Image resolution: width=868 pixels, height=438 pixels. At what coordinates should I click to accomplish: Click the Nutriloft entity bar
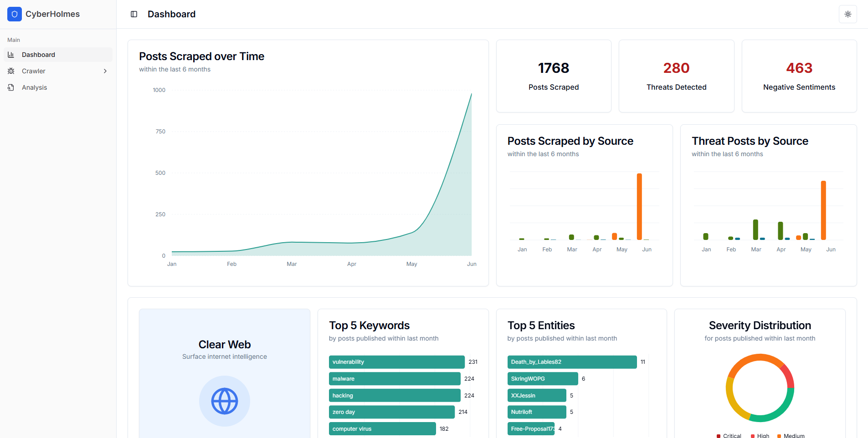click(537, 412)
